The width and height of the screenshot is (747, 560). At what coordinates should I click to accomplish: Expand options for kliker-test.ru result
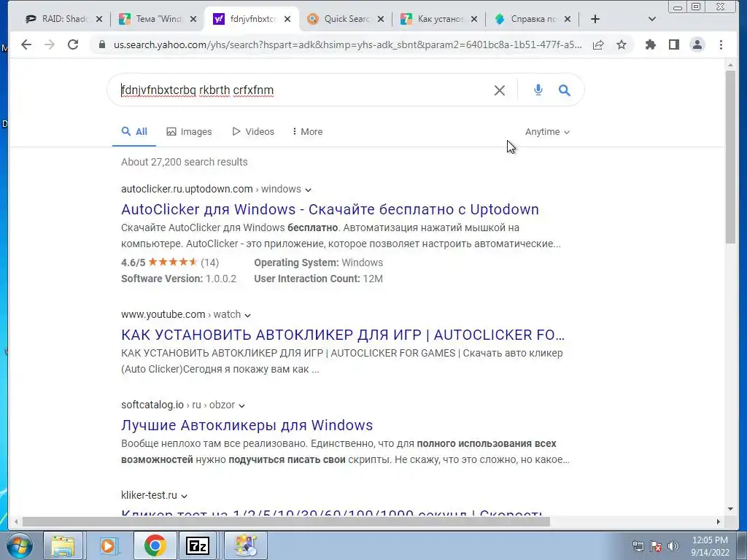tap(184, 496)
